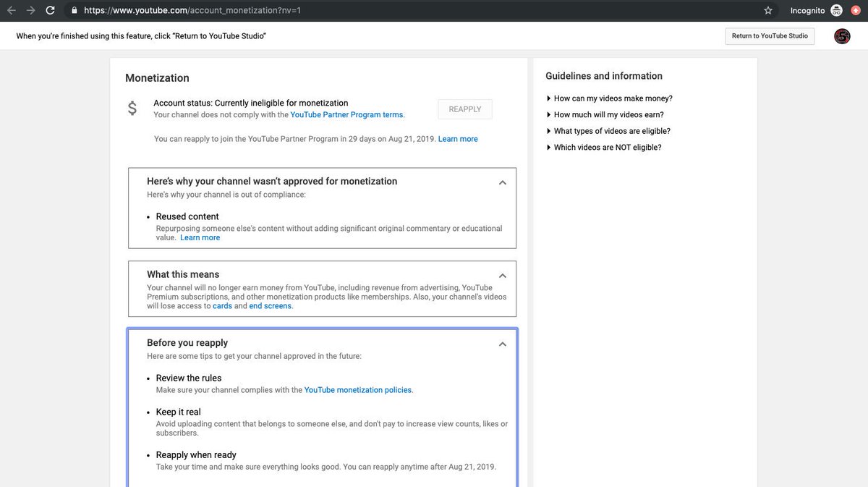
Task: Click the dollar sign monetization icon
Action: coord(132,109)
